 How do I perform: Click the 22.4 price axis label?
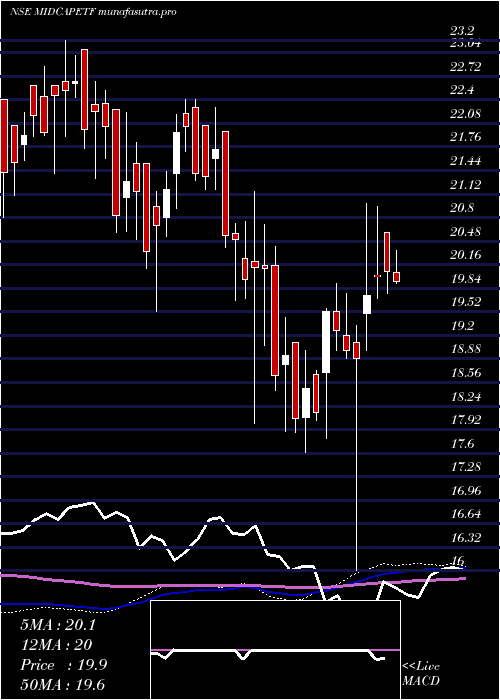(462, 91)
